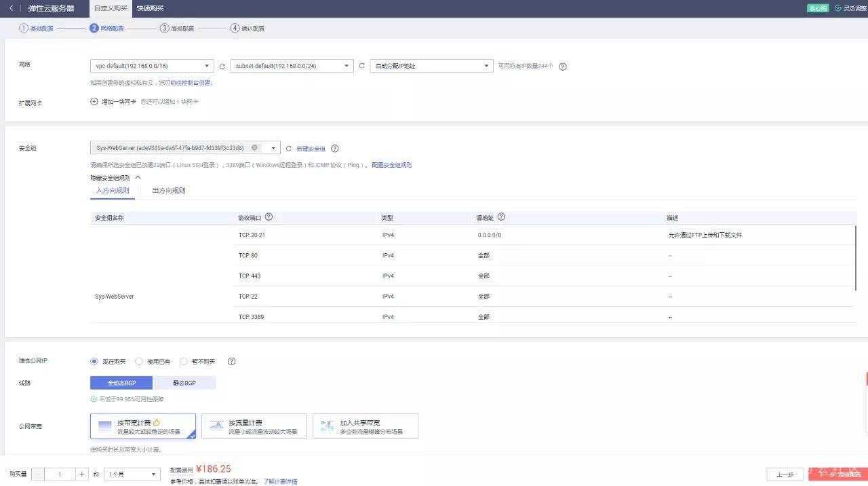This screenshot has width=868, height=486.
Task: Refresh the VPC list next to vpc-default
Action: (x=222, y=67)
